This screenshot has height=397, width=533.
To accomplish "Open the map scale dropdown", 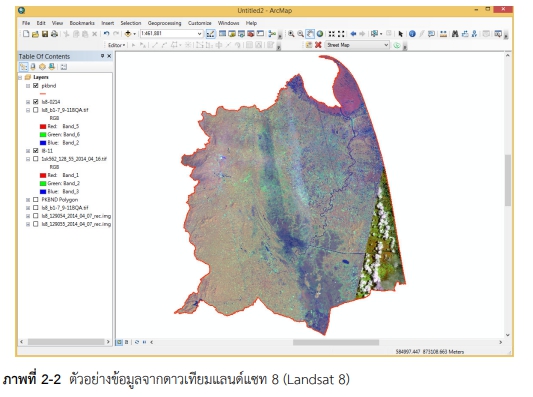I will point(200,34).
